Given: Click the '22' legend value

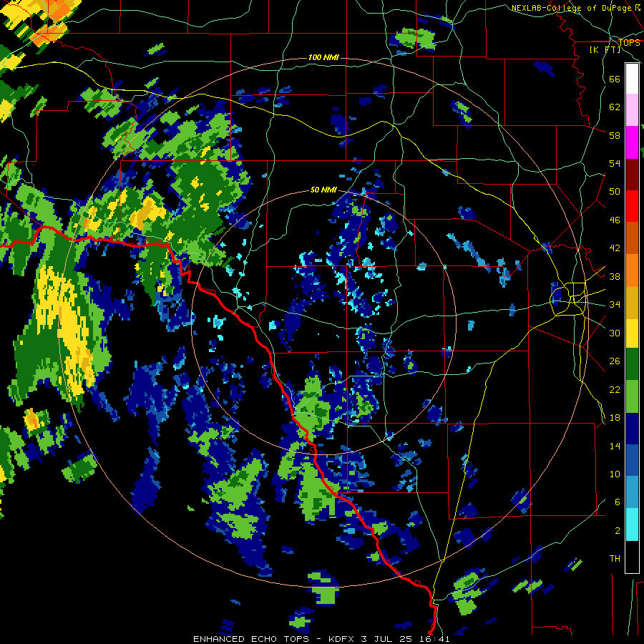Looking at the screenshot, I should pos(615,389).
